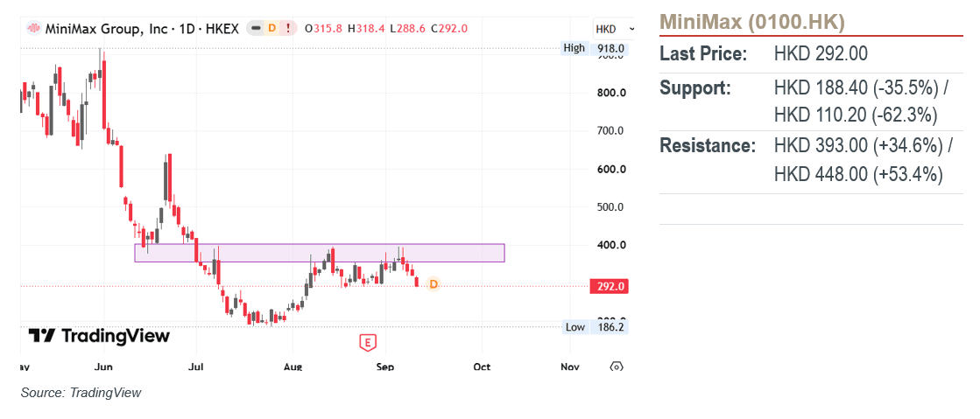Click the close value C292.0
Viewport: 980px width, 419px height.
click(449, 28)
